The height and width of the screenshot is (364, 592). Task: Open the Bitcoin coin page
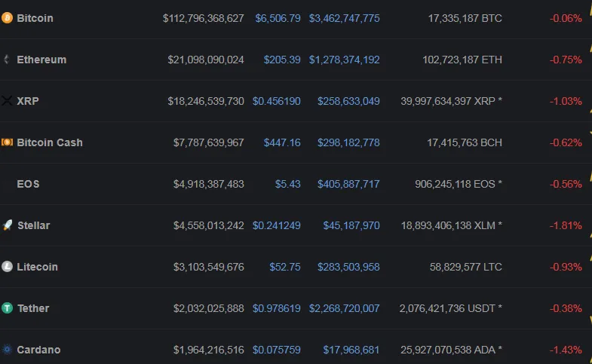pyautogui.click(x=35, y=18)
